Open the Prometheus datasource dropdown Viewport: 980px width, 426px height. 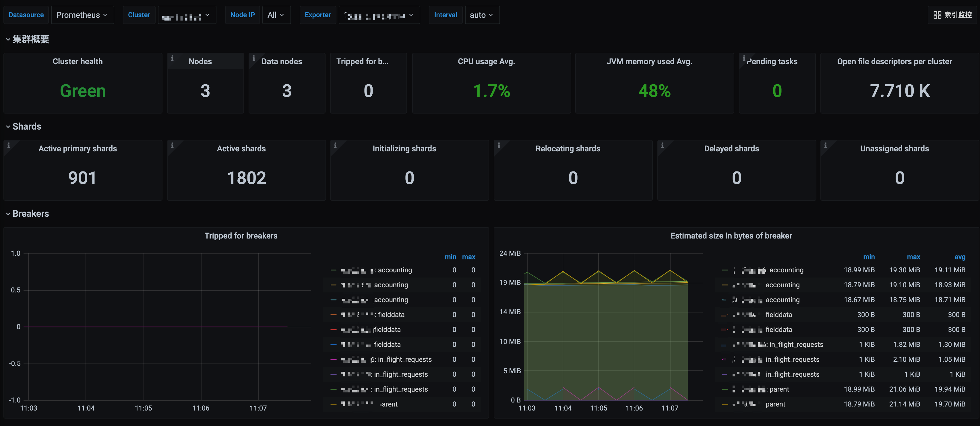tap(82, 15)
